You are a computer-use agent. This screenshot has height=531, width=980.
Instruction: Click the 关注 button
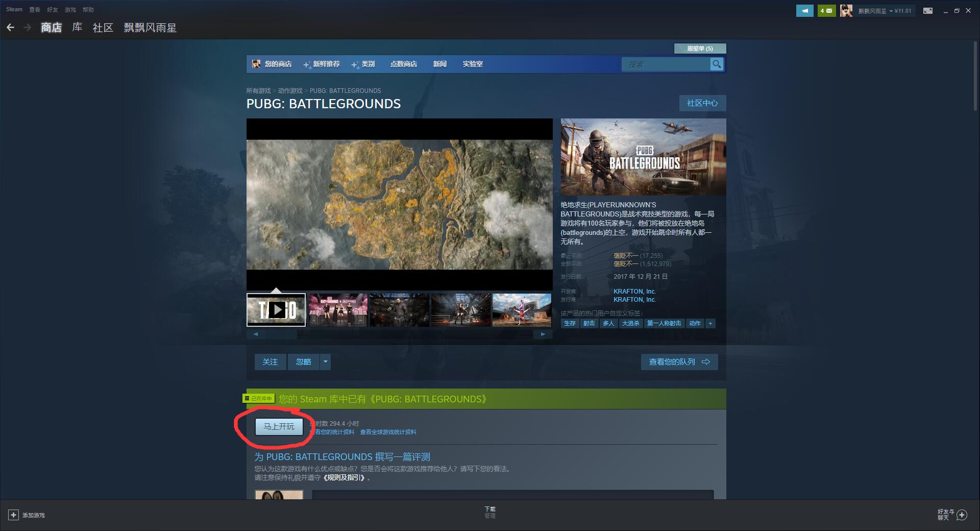270,362
